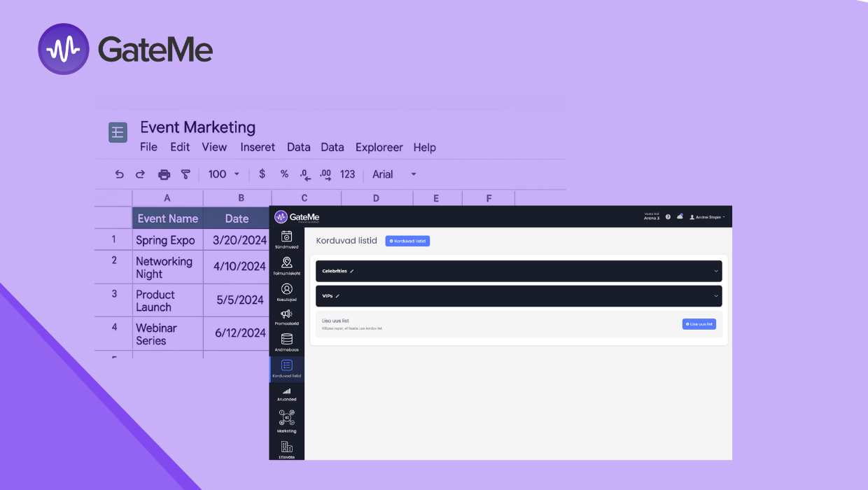The image size is (868, 490).
Task: Open Ettevõte in the GateMe sidebar
Action: coord(286,449)
